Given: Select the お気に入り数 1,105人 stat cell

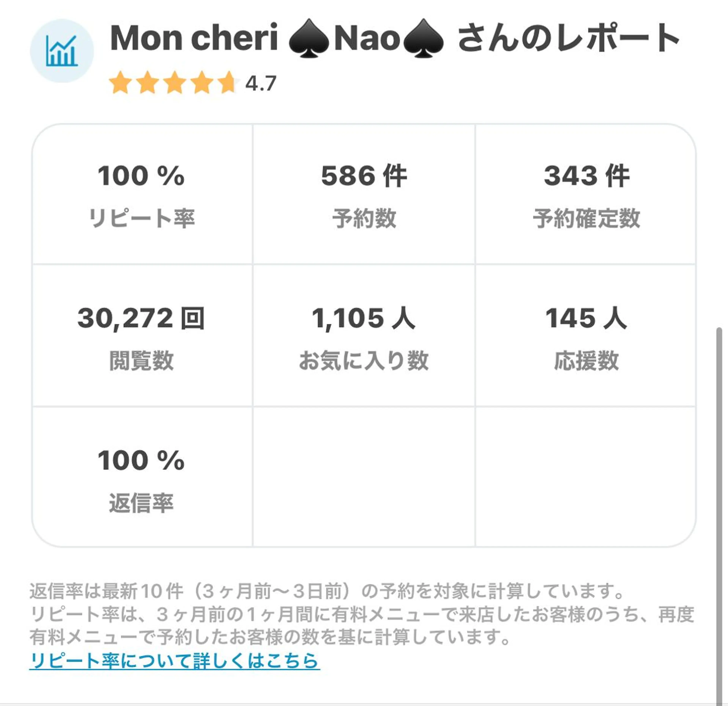Looking at the screenshot, I should pyautogui.click(x=364, y=336).
